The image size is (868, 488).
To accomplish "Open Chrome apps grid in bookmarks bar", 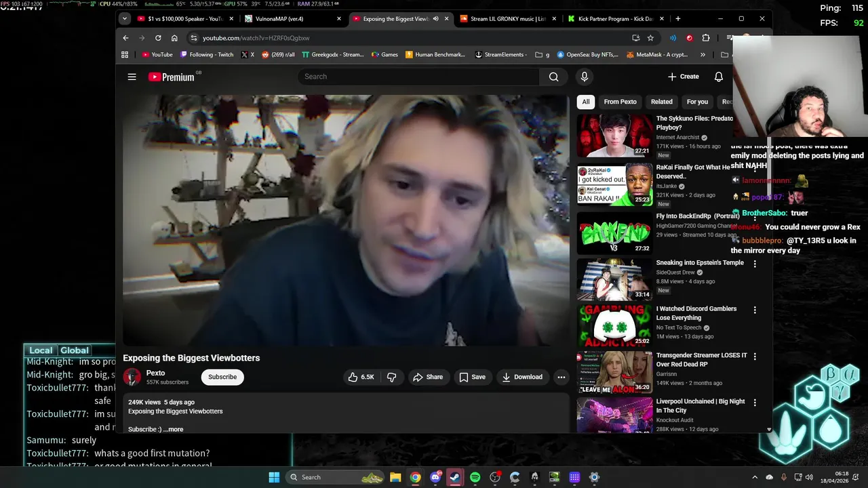I will 125,54.
